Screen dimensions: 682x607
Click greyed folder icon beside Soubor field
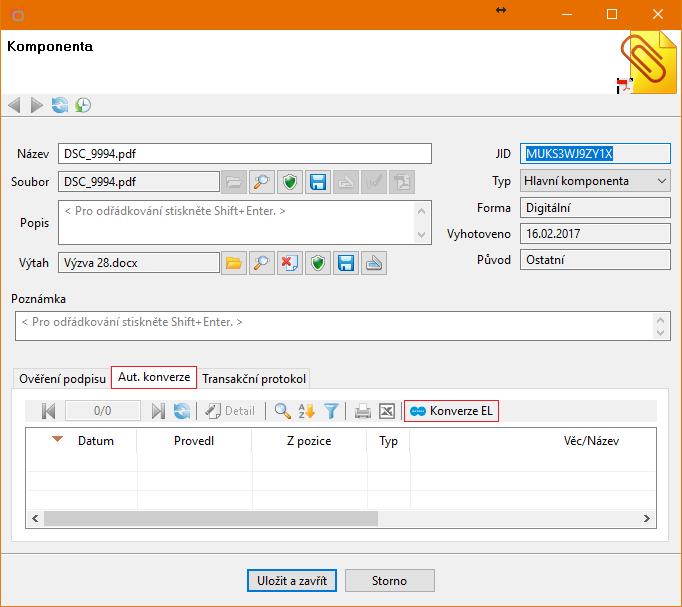pos(234,182)
